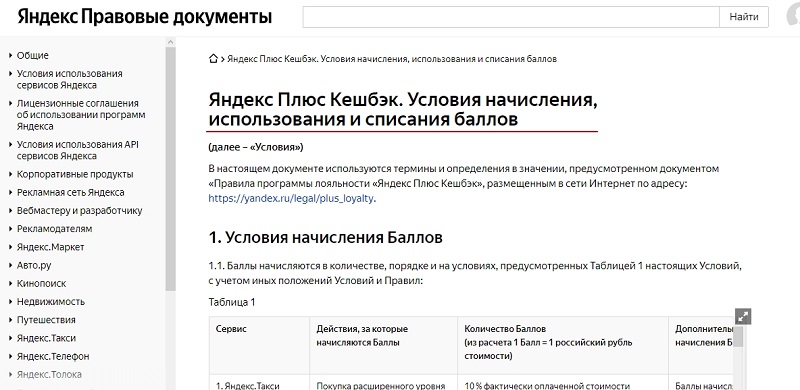
Task: Click the sidebar vertical scrollbar
Action: (x=170, y=168)
